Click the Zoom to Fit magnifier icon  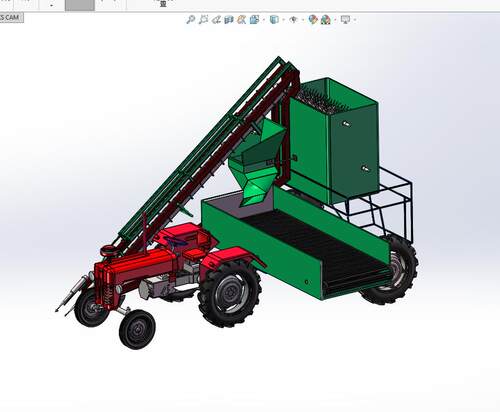pos(190,20)
